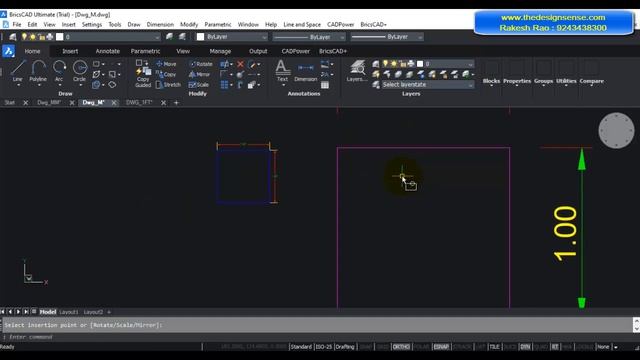Toggle RT in status bar
The image size is (640, 360).
555,347
